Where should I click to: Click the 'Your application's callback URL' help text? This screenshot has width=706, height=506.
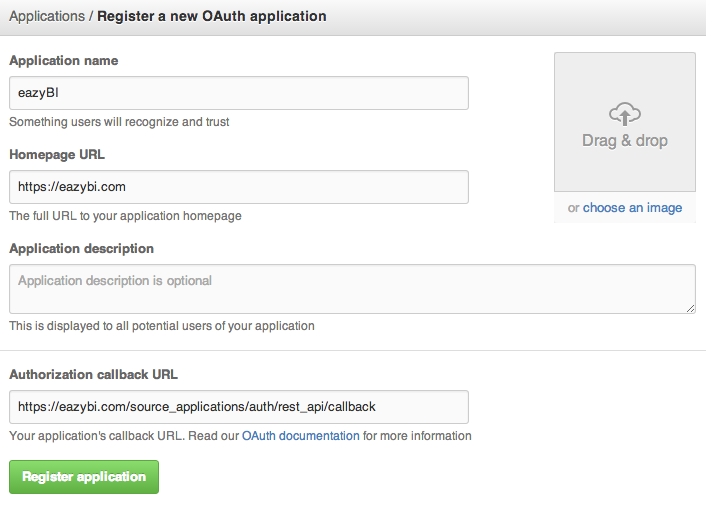[x=124, y=436]
